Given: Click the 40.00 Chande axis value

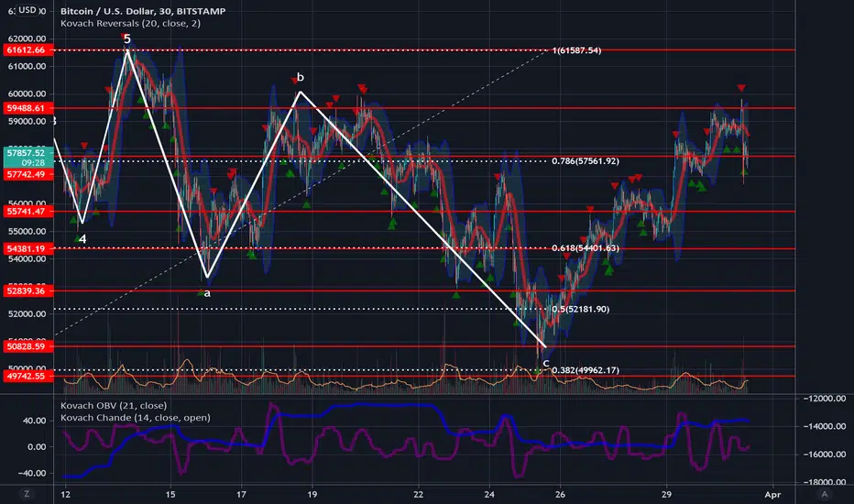Looking at the screenshot, I should (x=34, y=421).
